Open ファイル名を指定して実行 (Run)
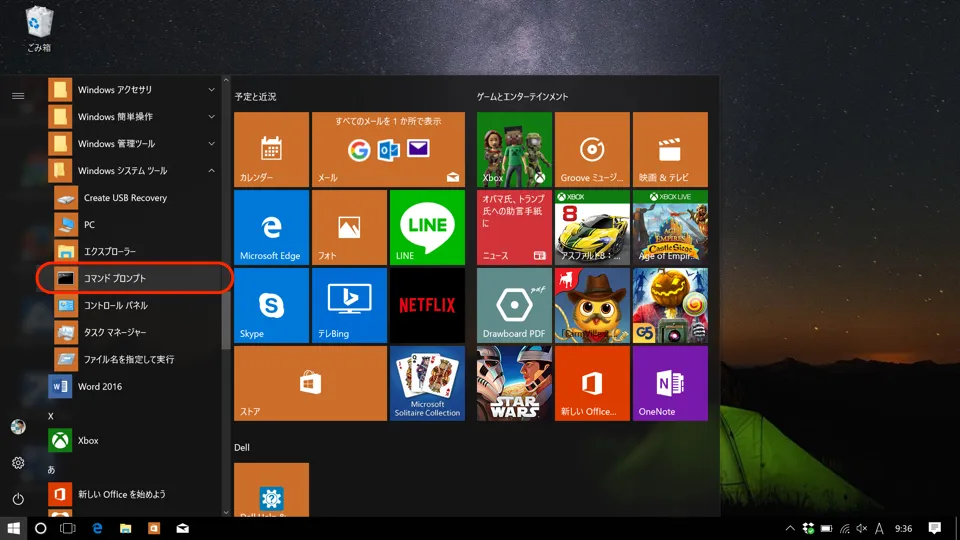960x540 pixels. pos(135,359)
